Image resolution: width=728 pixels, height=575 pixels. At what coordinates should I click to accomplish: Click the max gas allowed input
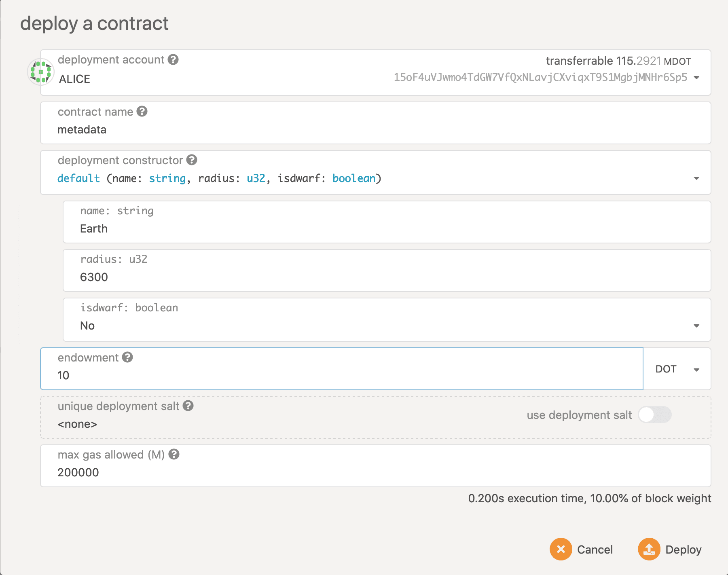[283, 472]
